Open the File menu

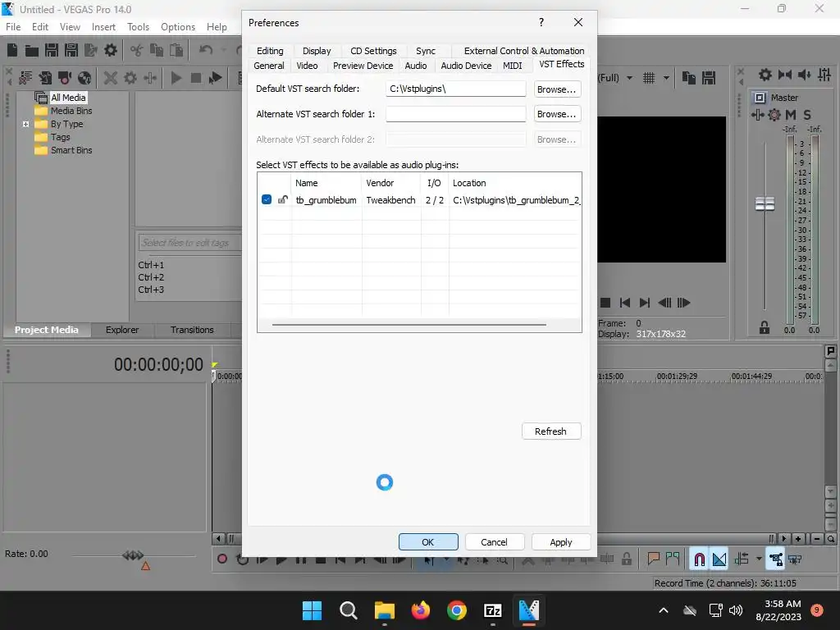pyautogui.click(x=13, y=27)
